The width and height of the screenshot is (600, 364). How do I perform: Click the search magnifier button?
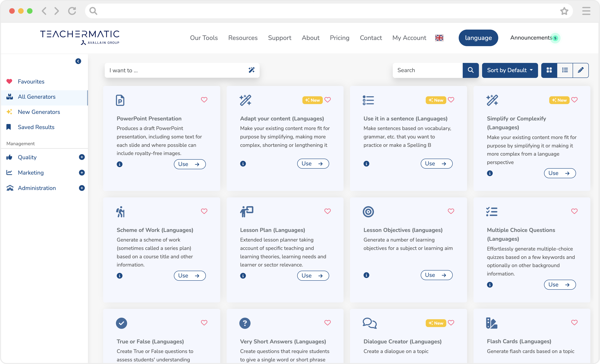(470, 70)
